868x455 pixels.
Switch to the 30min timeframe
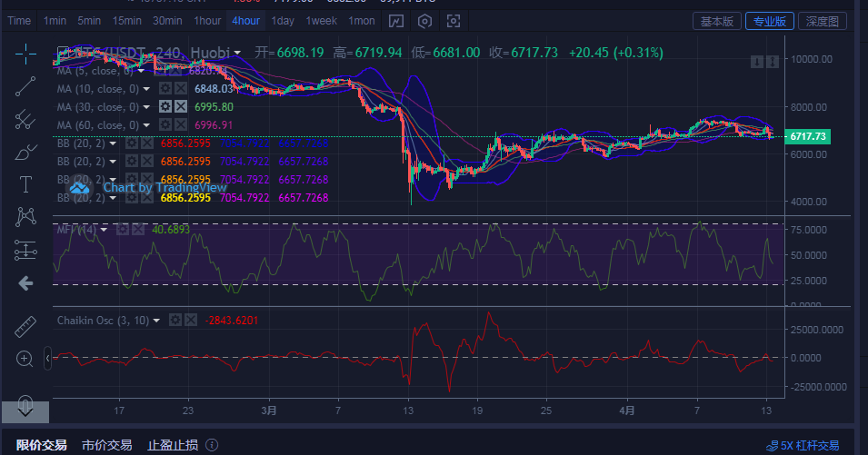click(167, 21)
